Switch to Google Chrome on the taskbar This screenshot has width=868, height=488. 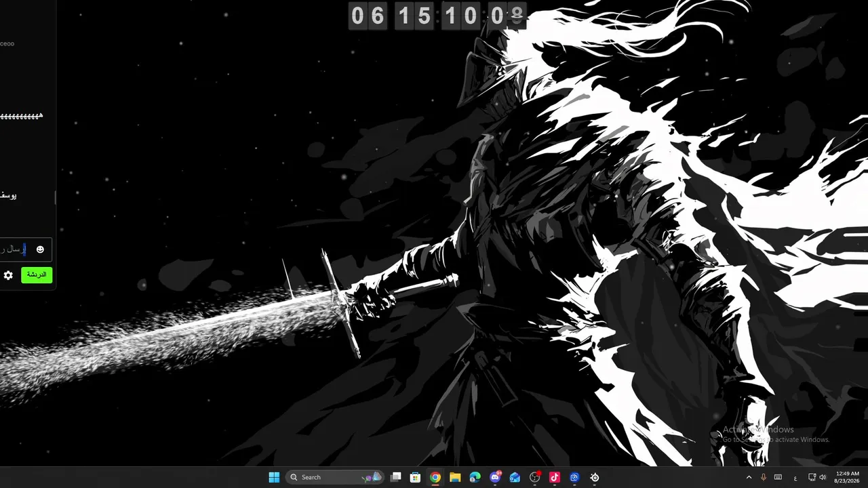tap(435, 477)
